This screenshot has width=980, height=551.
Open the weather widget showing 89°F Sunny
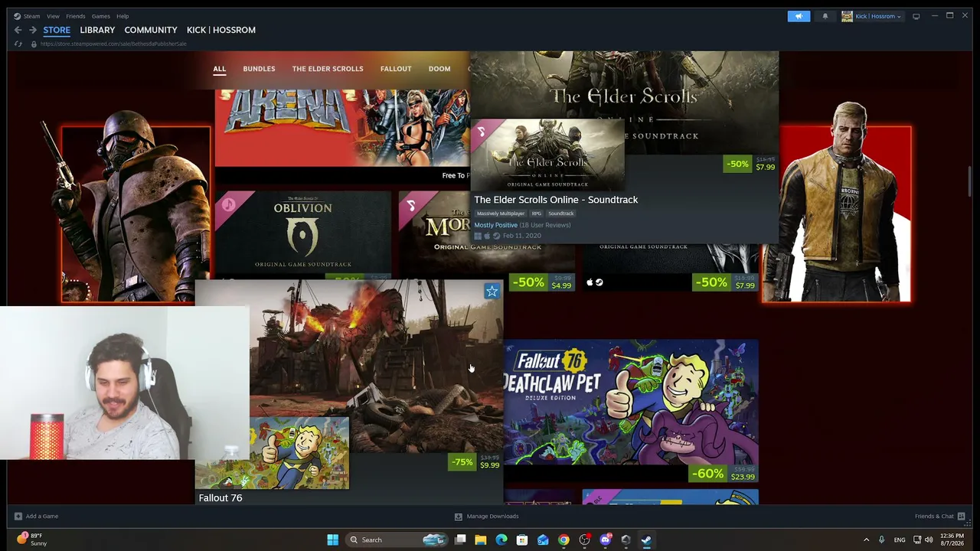tap(32, 540)
